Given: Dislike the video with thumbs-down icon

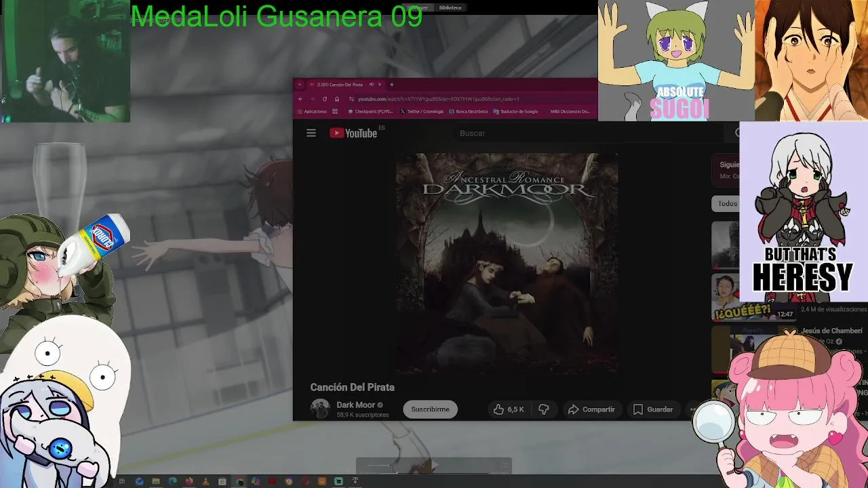Looking at the screenshot, I should [x=543, y=409].
